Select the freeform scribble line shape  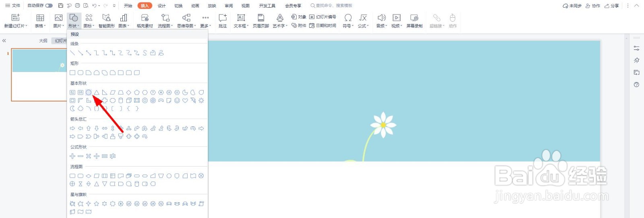(161, 53)
